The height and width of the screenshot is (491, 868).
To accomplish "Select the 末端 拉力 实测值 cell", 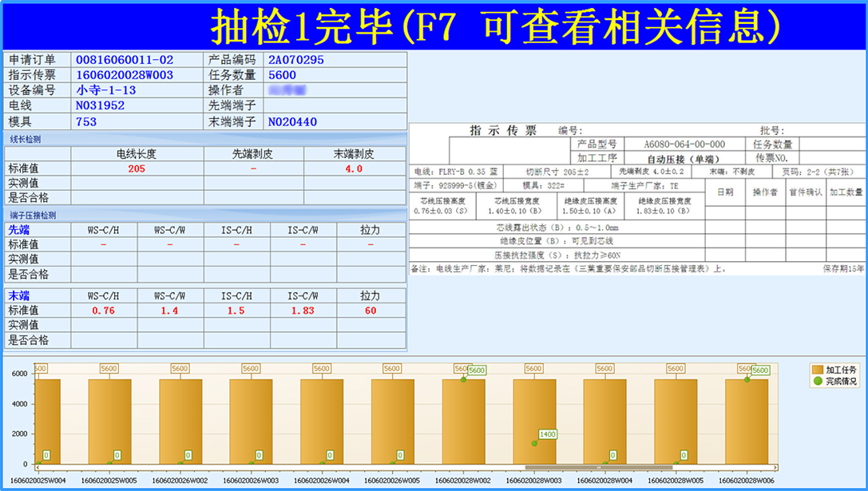I will tap(371, 326).
